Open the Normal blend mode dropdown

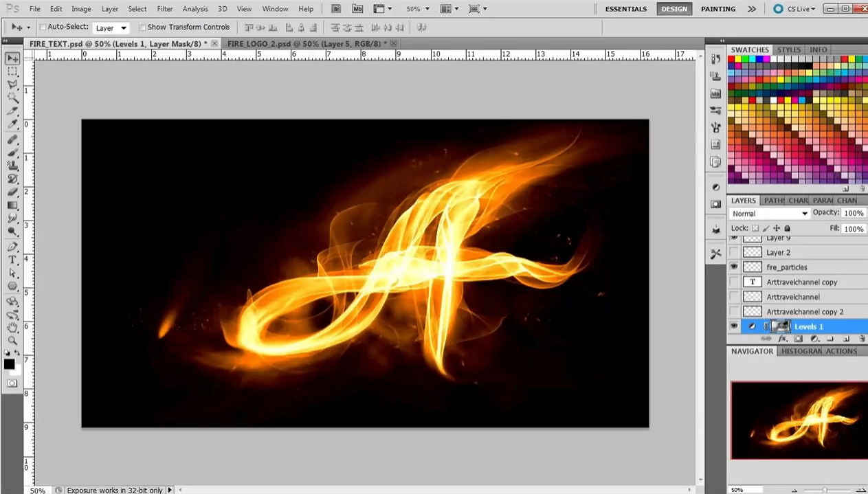point(769,214)
